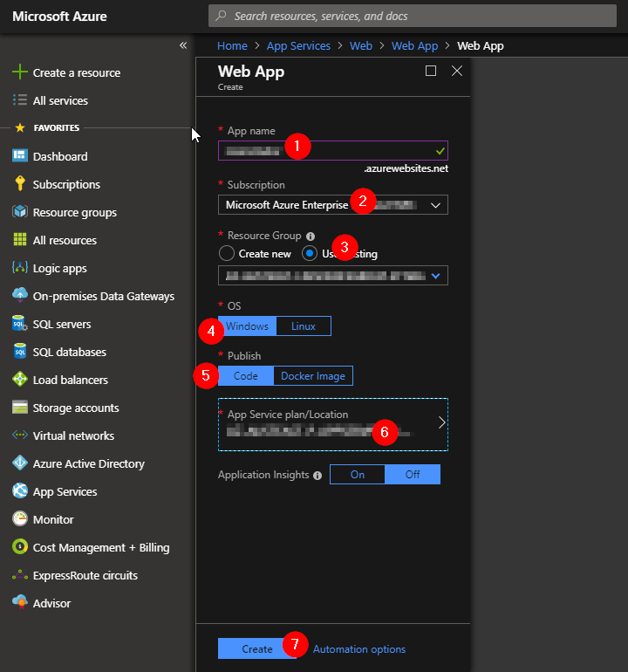Click the Storage accounts icon
Screen dimensions: 628x672
click(x=20, y=408)
